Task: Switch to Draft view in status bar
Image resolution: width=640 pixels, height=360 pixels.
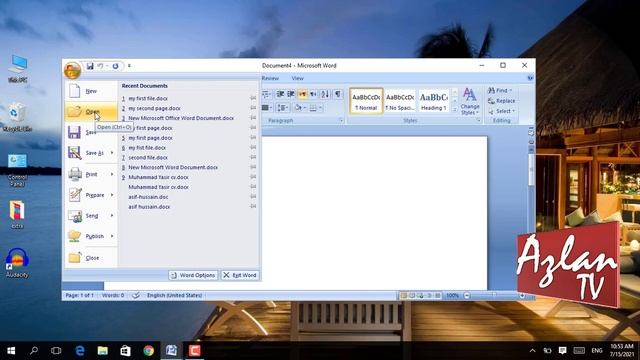Action: [438, 295]
